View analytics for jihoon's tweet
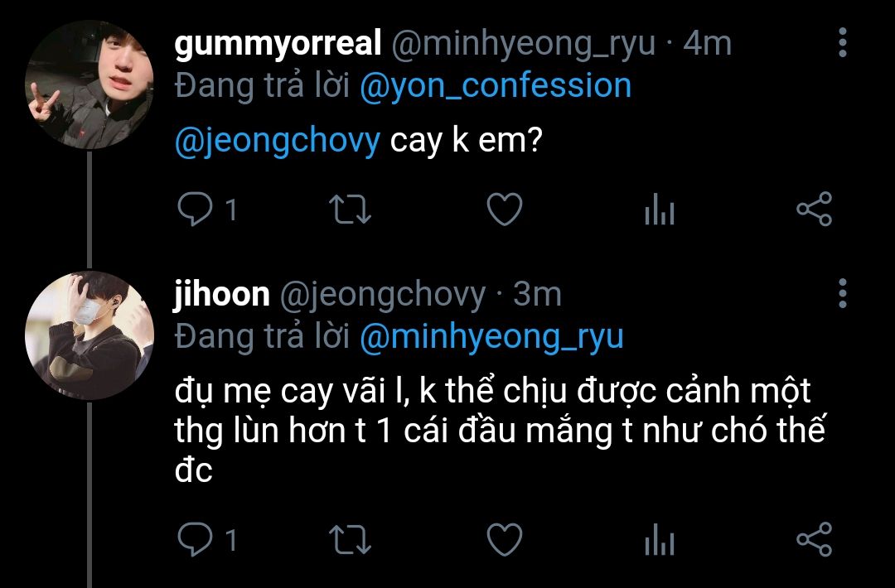The height and width of the screenshot is (588, 895). coord(660,539)
